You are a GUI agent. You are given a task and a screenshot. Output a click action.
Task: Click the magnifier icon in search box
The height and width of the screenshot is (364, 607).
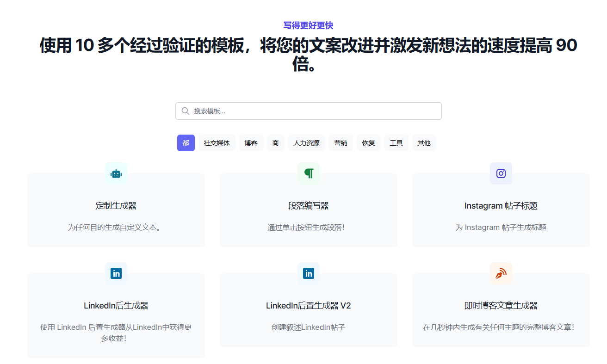click(186, 111)
